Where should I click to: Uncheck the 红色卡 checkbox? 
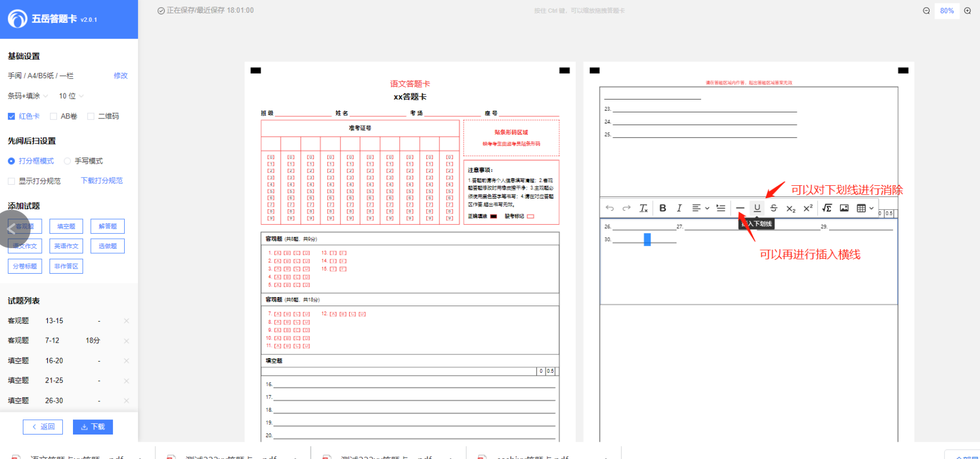[x=11, y=116]
